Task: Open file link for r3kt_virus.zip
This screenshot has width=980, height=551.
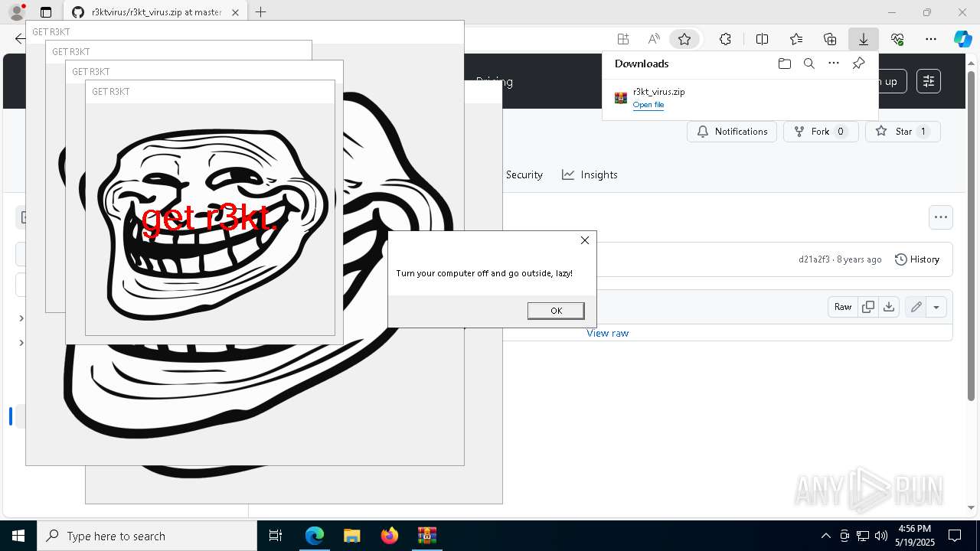Action: pos(648,105)
